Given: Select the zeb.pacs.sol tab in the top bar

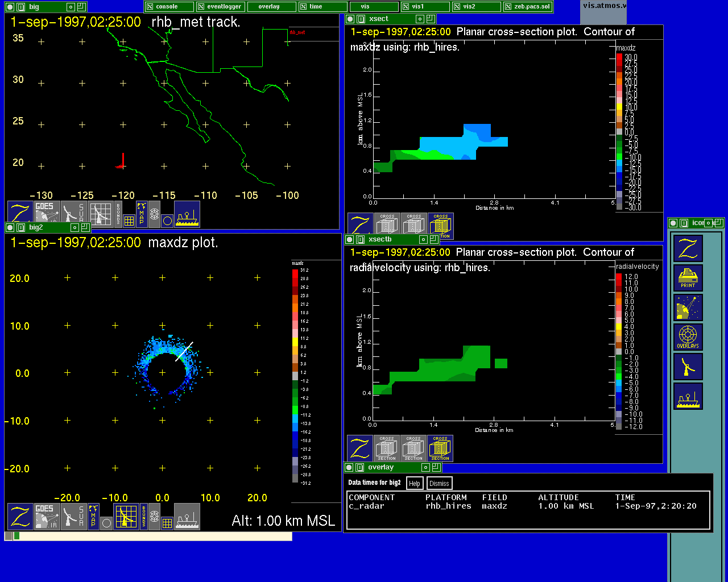Looking at the screenshot, I should tap(527, 7).
